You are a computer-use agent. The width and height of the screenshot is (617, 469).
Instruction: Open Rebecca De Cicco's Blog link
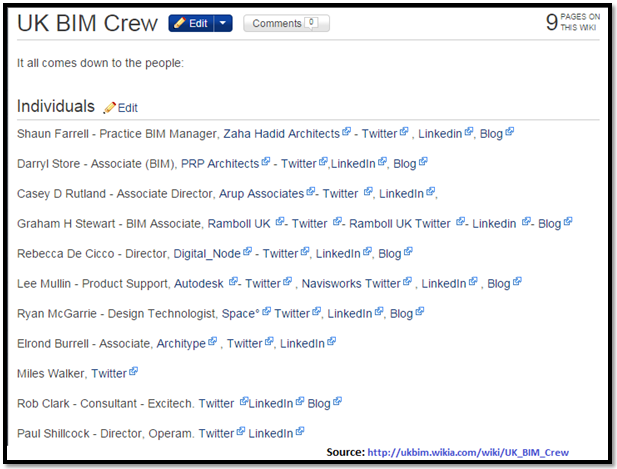[x=390, y=254]
